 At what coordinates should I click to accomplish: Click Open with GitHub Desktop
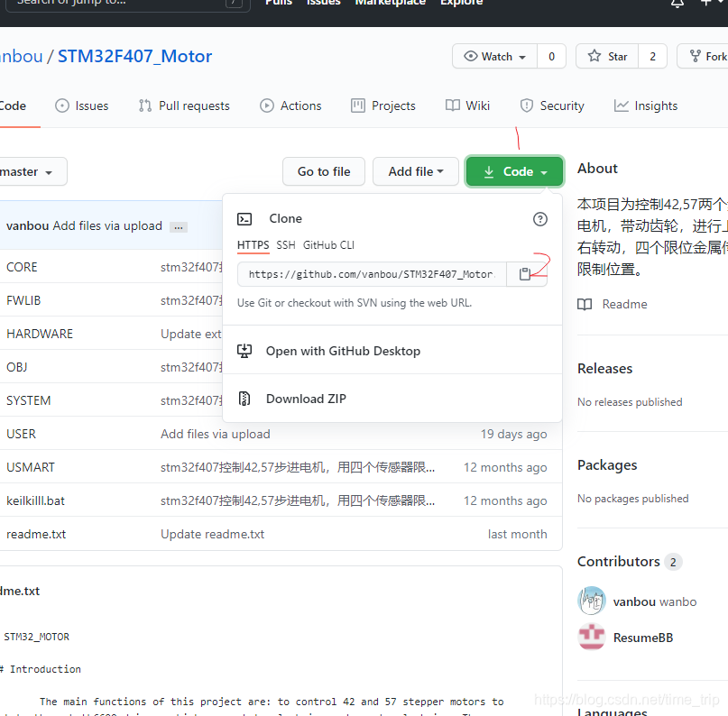click(x=343, y=351)
